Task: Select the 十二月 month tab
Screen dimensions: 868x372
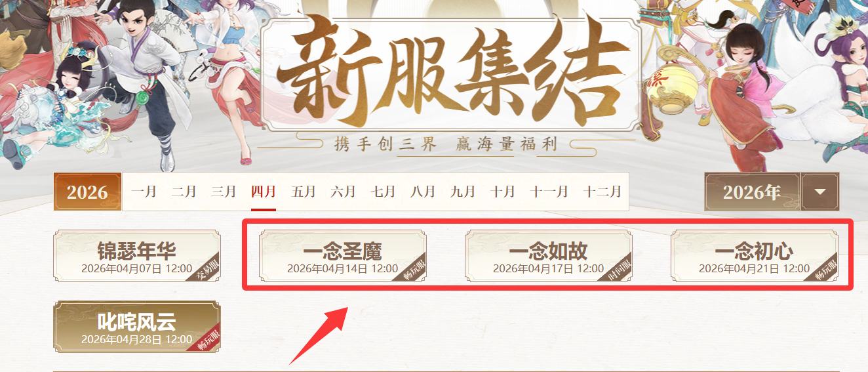Action: click(602, 192)
